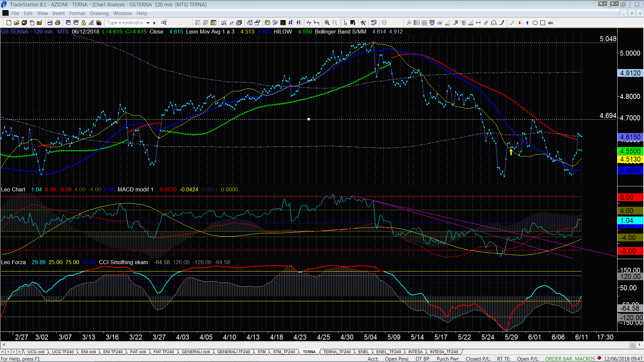Open the Drawing menu
This screenshot has height=362, width=644.
[x=99, y=13]
